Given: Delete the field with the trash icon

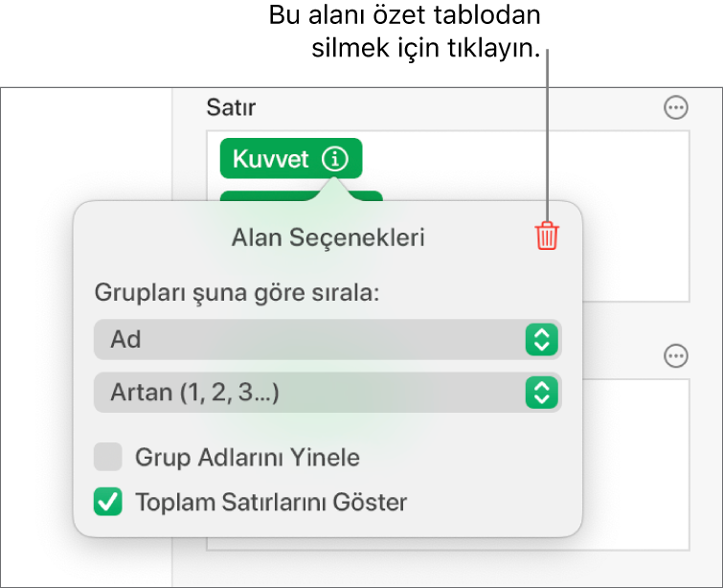Looking at the screenshot, I should click(545, 236).
